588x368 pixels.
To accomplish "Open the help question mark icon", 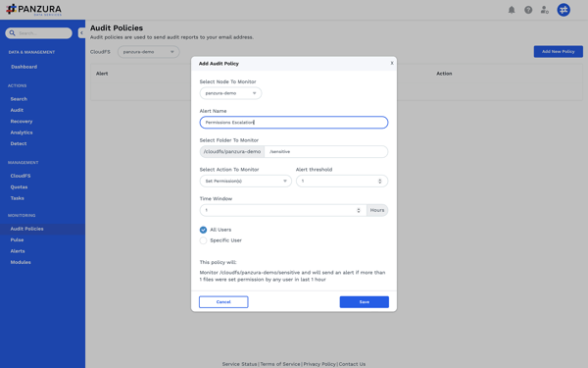I will (528, 10).
